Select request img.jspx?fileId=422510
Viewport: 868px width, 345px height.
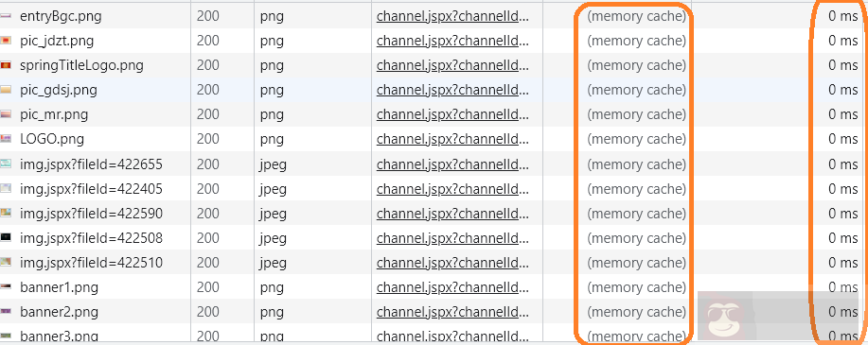(x=91, y=263)
